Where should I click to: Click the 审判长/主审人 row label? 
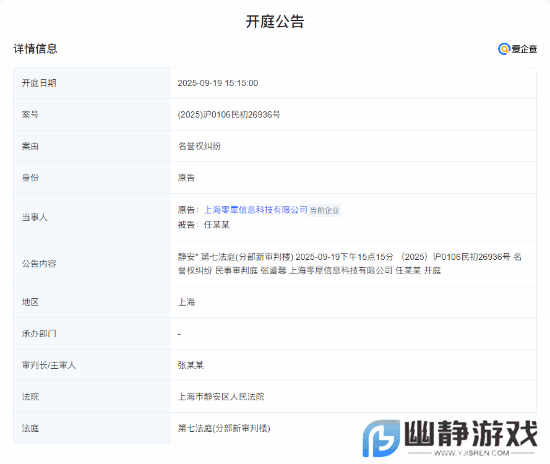pyautogui.click(x=49, y=365)
